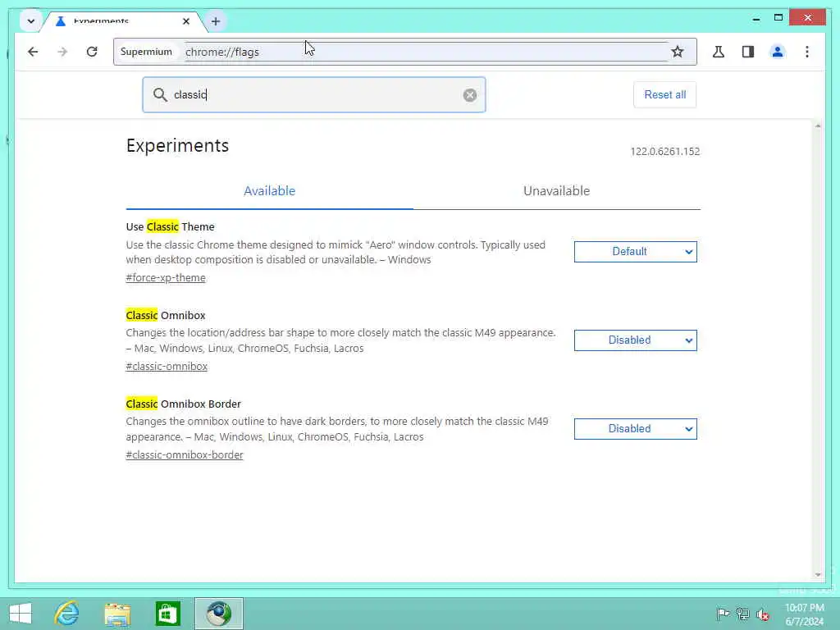Click the Experiments page title
This screenshot has height=630, width=840.
[x=177, y=146]
